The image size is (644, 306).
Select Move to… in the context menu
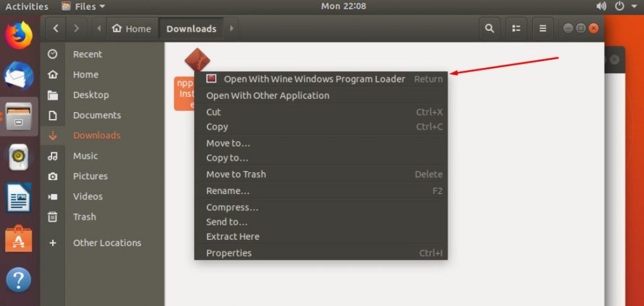click(321, 143)
